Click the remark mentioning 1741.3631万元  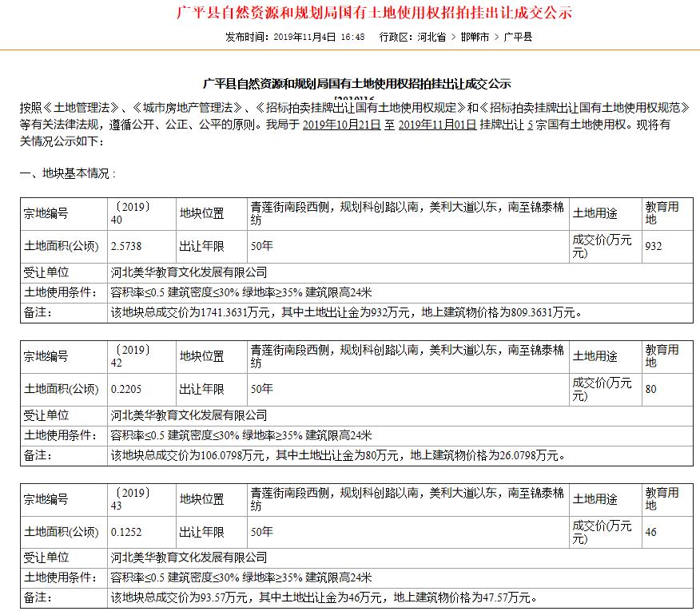click(x=347, y=313)
